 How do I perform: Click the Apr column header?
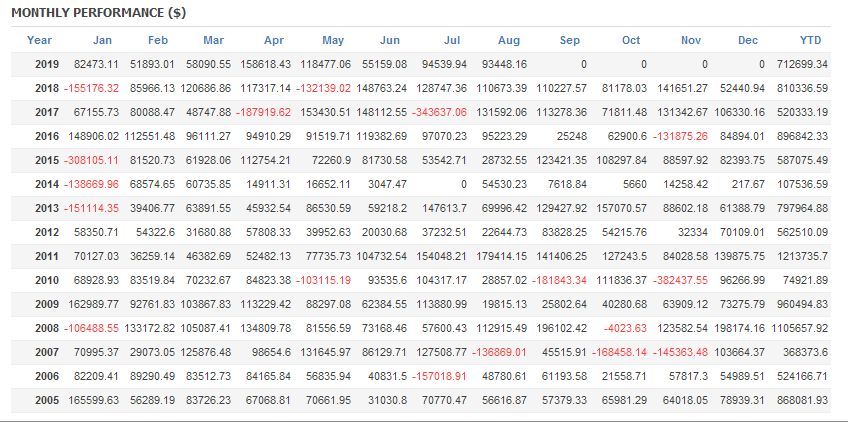(274, 40)
